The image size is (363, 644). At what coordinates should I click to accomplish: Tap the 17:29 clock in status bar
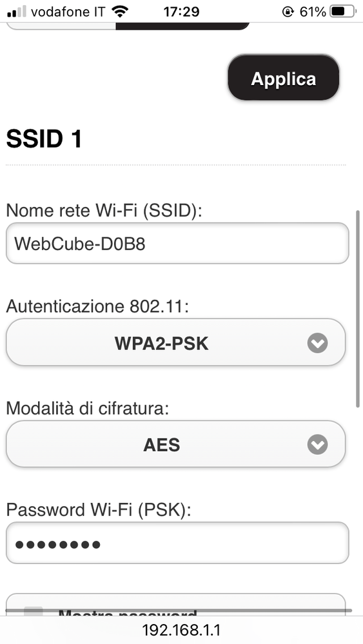(181, 12)
